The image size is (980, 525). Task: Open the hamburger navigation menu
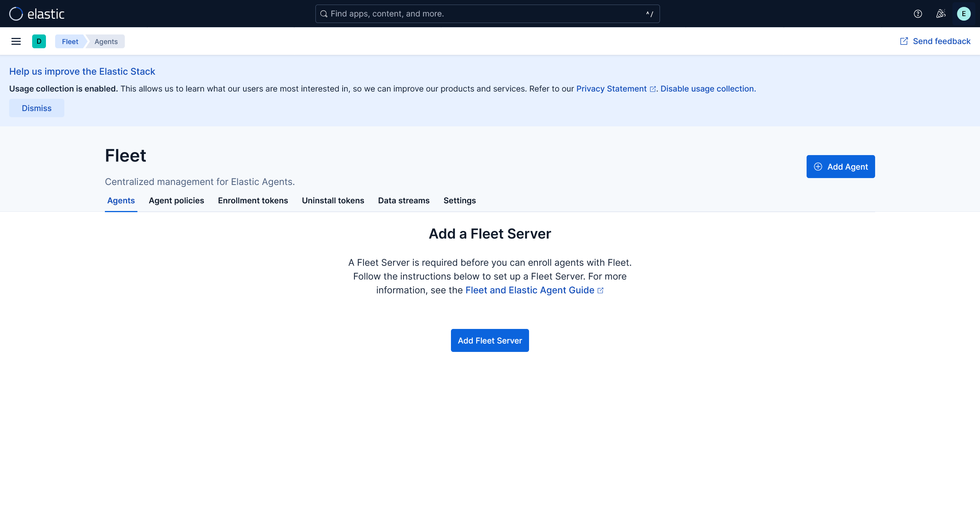click(x=16, y=41)
